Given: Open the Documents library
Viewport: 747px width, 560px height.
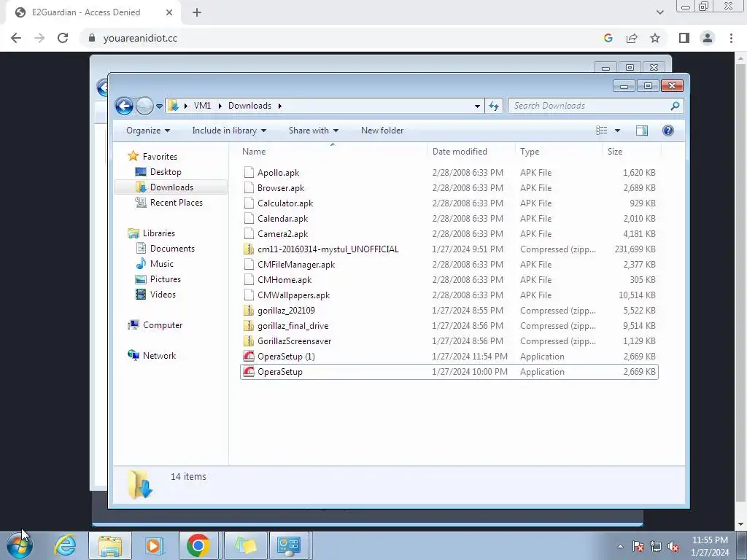Looking at the screenshot, I should [x=172, y=249].
